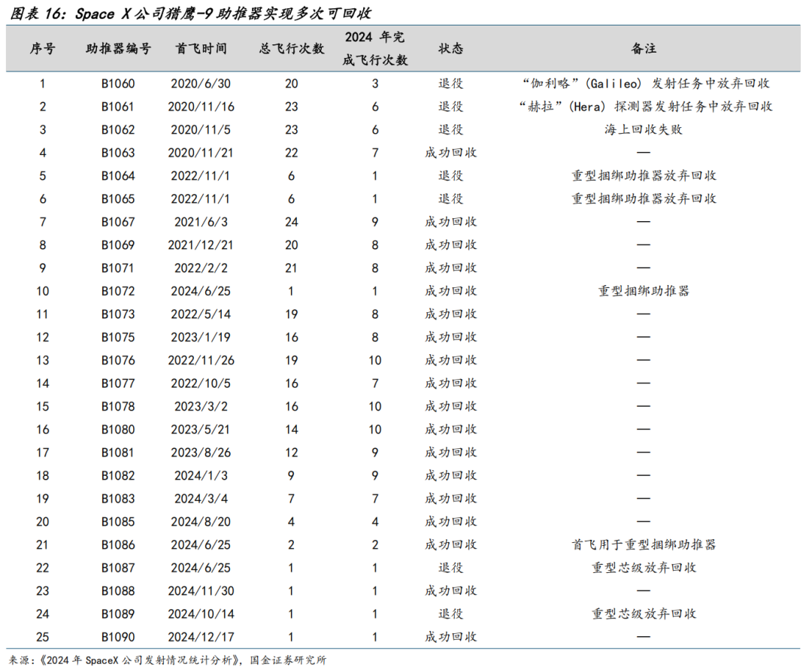
Task: Select the 总飞行次数 column header
Action: (x=292, y=49)
